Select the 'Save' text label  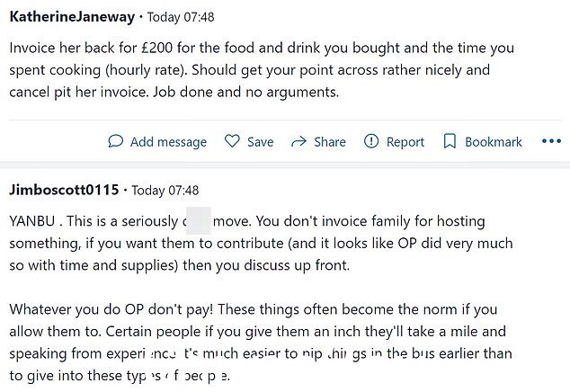tap(261, 142)
